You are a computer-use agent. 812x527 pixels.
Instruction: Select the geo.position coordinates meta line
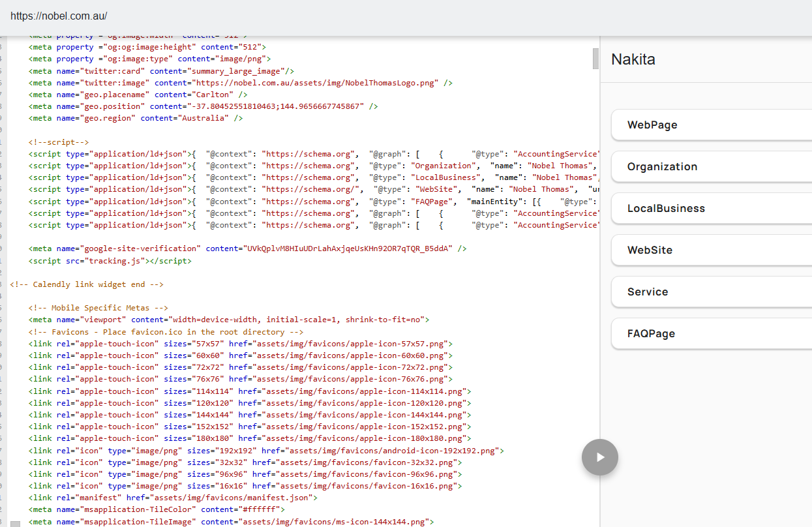203,106
